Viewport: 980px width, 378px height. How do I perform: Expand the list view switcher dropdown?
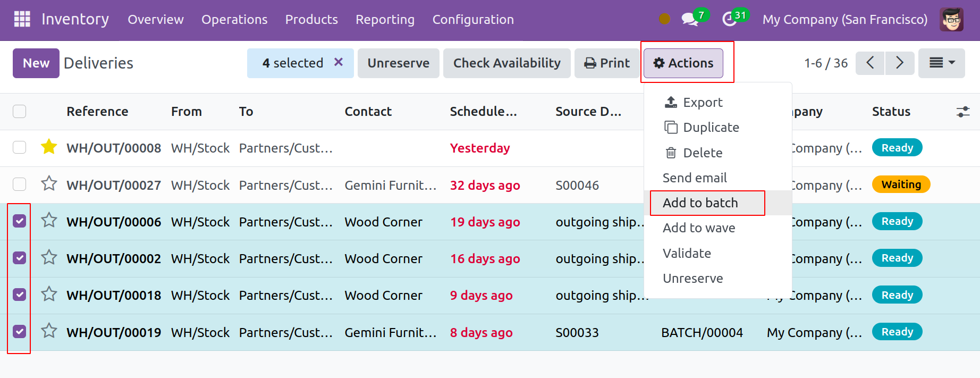tap(941, 63)
